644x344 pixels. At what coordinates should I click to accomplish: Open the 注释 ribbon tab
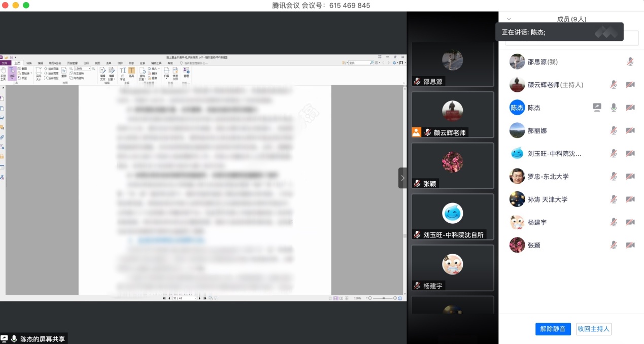pyautogui.click(x=86, y=63)
